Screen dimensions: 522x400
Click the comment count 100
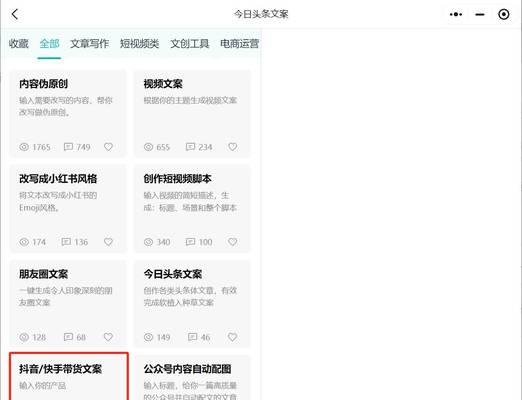coord(205,242)
